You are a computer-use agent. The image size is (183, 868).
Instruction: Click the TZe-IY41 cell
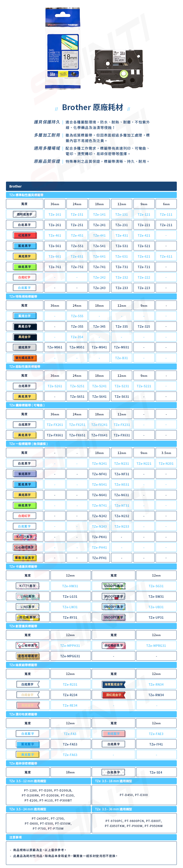pyautogui.click(x=156, y=744)
